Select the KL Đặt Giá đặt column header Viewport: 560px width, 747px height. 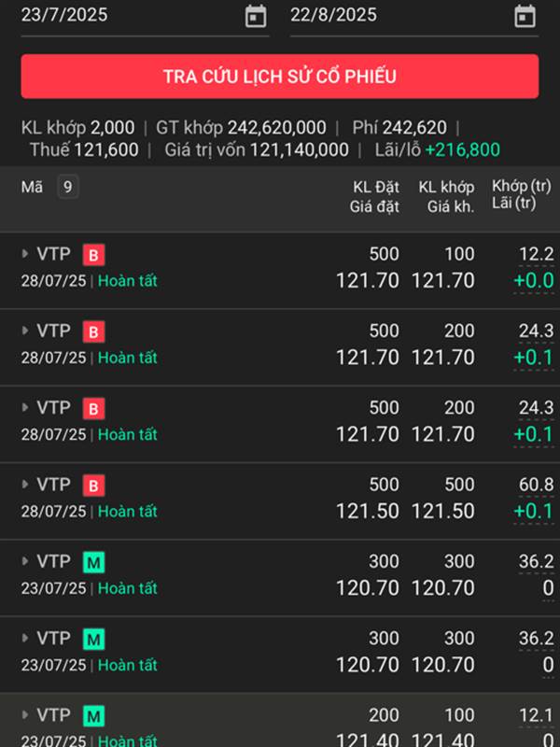[x=374, y=197]
